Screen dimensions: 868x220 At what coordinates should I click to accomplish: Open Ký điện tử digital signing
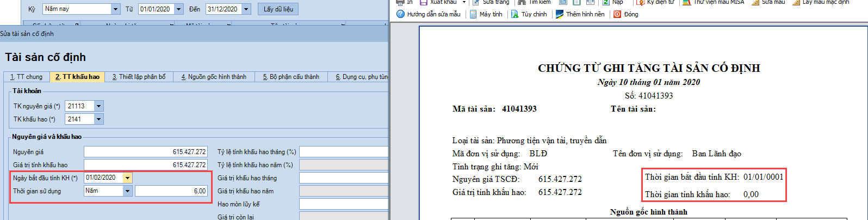tap(640, 2)
